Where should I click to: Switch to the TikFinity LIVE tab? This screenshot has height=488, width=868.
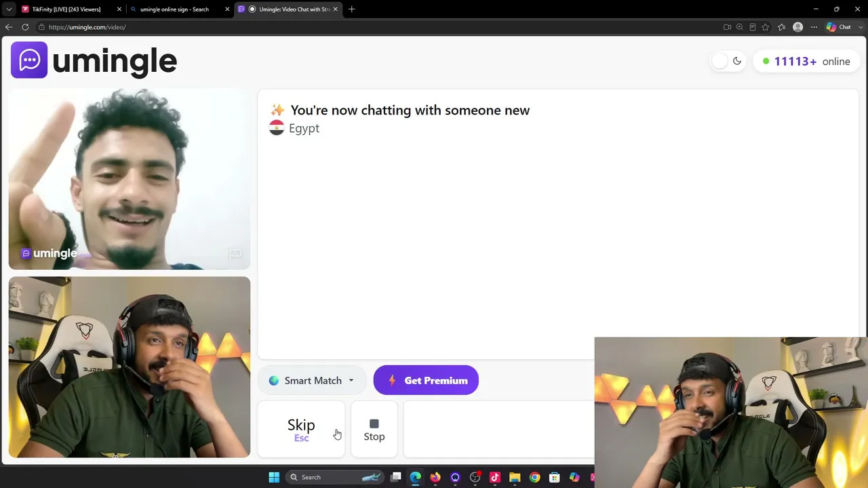pos(66,9)
